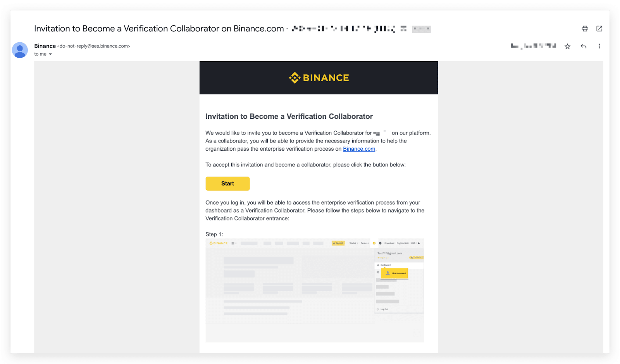Image resolution: width=620 pixels, height=364 pixels.
Task: Follow the Binance.com hyperlink
Action: pos(359,149)
